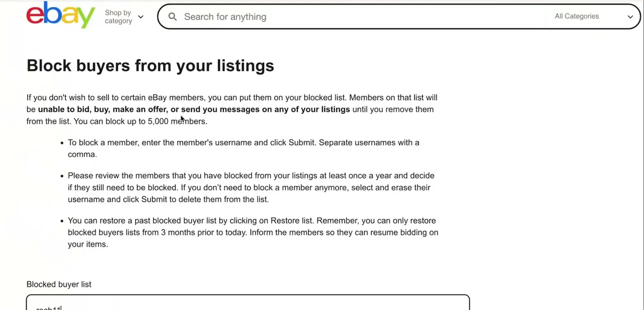The image size is (644, 310).
Task: Click the chevron beside All Categories
Action: (630, 17)
